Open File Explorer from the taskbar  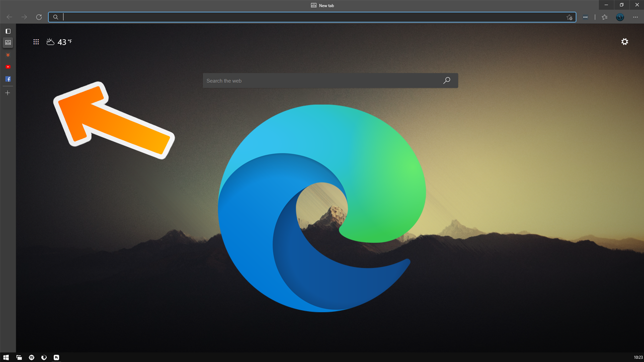[x=19, y=357]
